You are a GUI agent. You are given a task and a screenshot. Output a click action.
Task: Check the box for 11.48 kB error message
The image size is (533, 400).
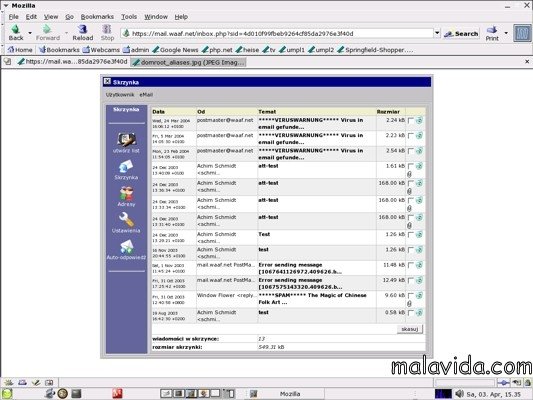pos(411,265)
